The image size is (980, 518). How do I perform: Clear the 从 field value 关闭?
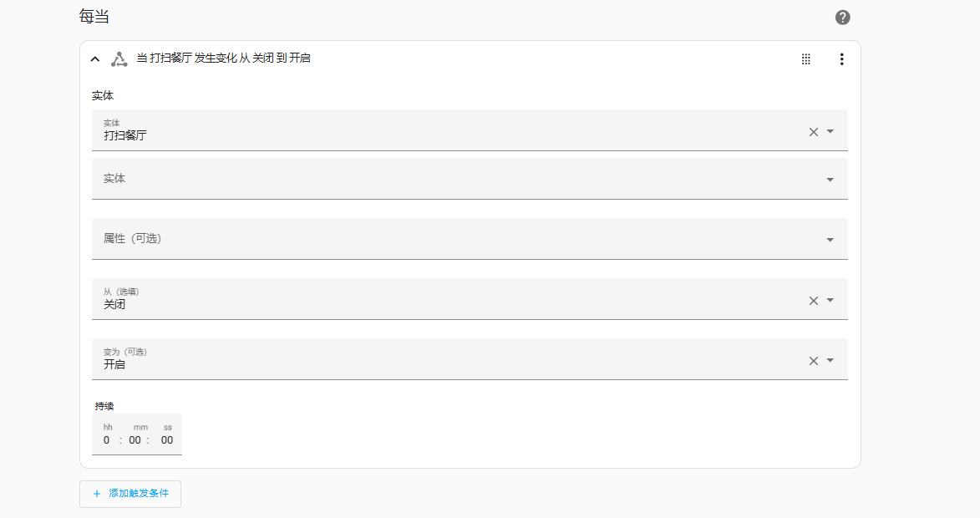point(813,301)
